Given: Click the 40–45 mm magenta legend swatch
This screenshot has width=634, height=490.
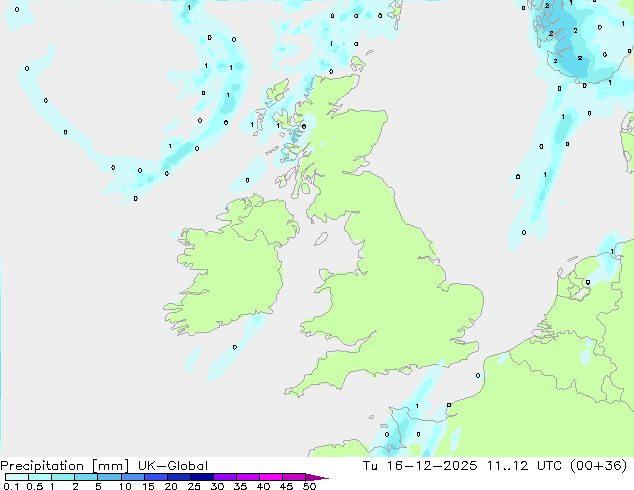Looking at the screenshot, I should click(271, 477).
